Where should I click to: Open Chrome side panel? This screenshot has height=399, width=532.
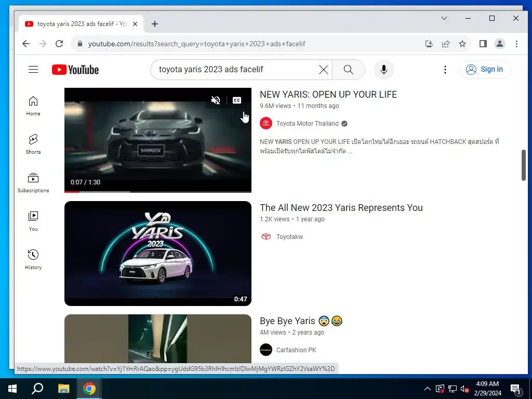click(483, 44)
